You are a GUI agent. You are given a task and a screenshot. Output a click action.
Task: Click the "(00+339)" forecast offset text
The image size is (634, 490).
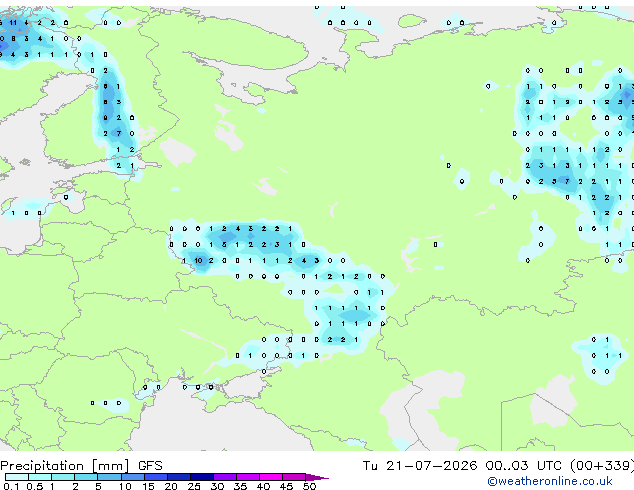[602, 466]
